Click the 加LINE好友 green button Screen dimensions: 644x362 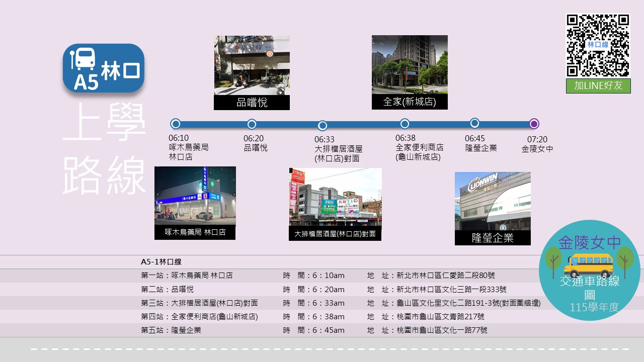[x=598, y=85]
